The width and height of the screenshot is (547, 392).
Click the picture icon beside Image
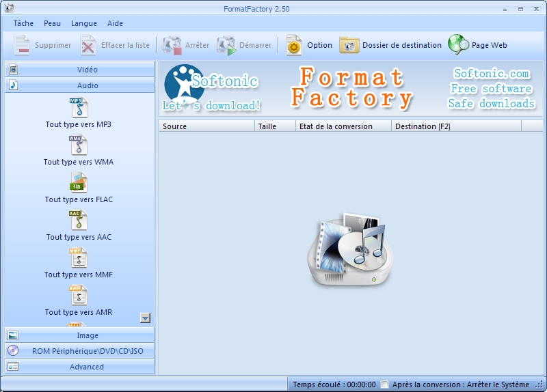tap(13, 335)
